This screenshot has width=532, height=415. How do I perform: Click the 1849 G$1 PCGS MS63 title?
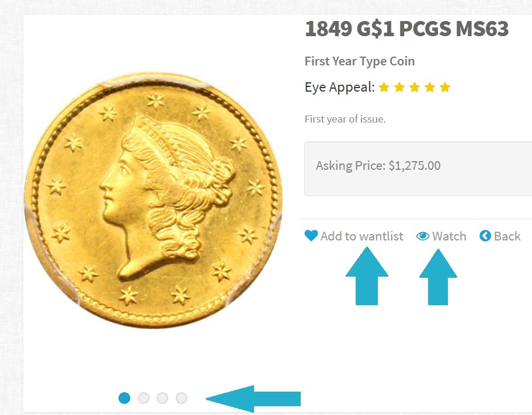point(407,29)
